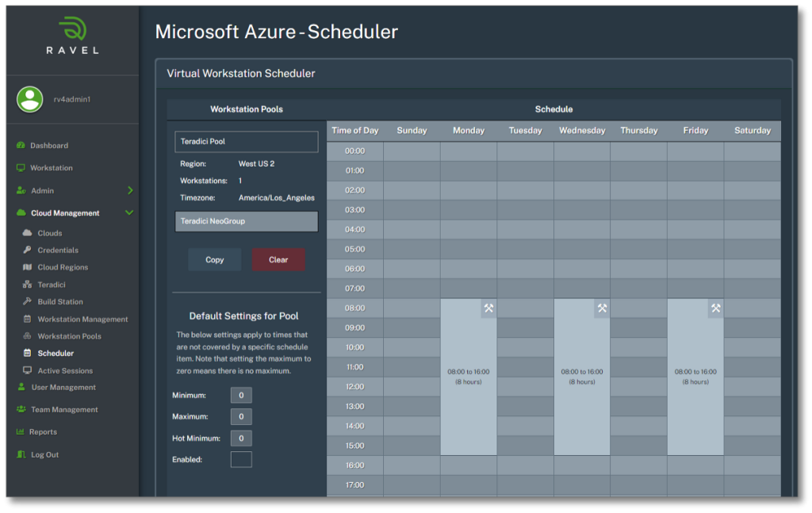Click the rv4admin1 user avatar

30,99
